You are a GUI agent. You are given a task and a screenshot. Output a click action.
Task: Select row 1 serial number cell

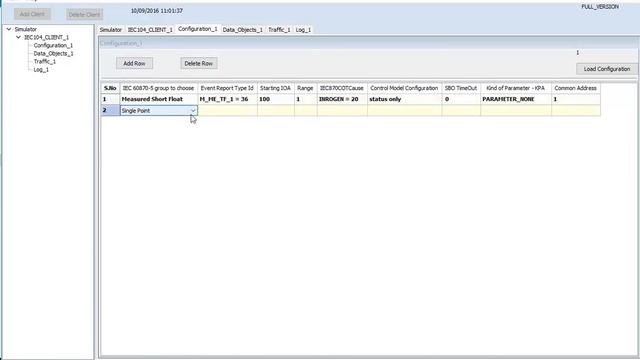pos(110,99)
